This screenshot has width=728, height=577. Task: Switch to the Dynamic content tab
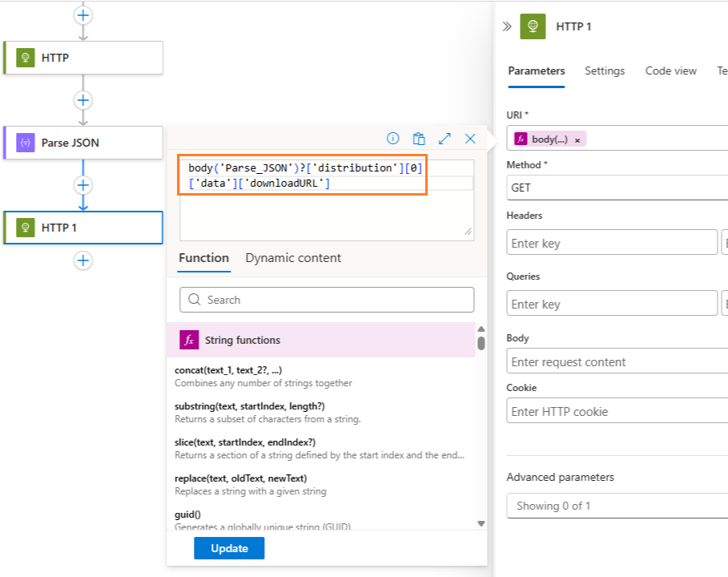(x=293, y=258)
